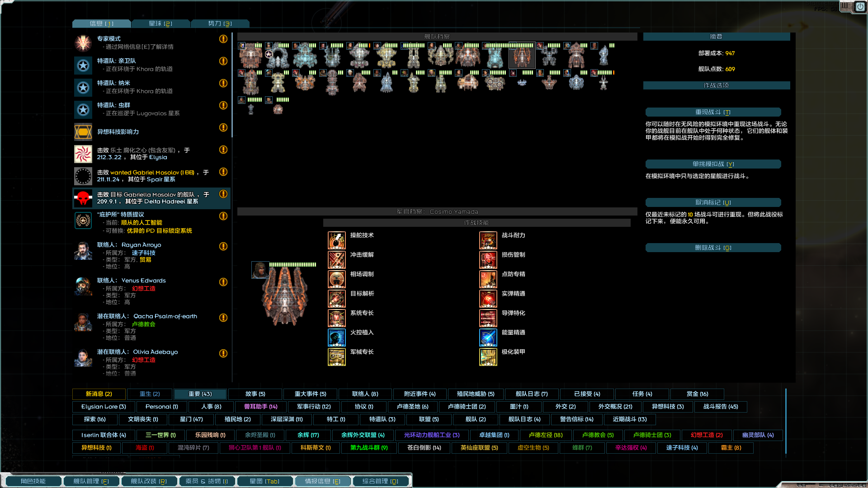The width and height of the screenshot is (868, 488).
Task: Filter by 幻想工造 (2) faction tag
Action: click(x=707, y=435)
